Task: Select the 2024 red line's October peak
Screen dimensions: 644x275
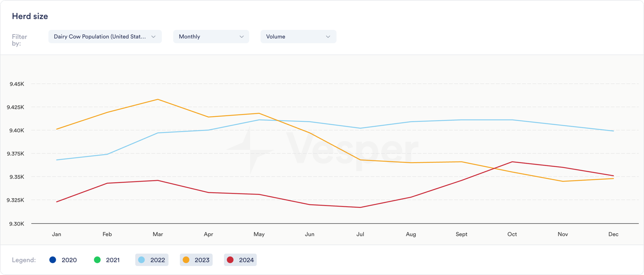Action: click(x=512, y=162)
